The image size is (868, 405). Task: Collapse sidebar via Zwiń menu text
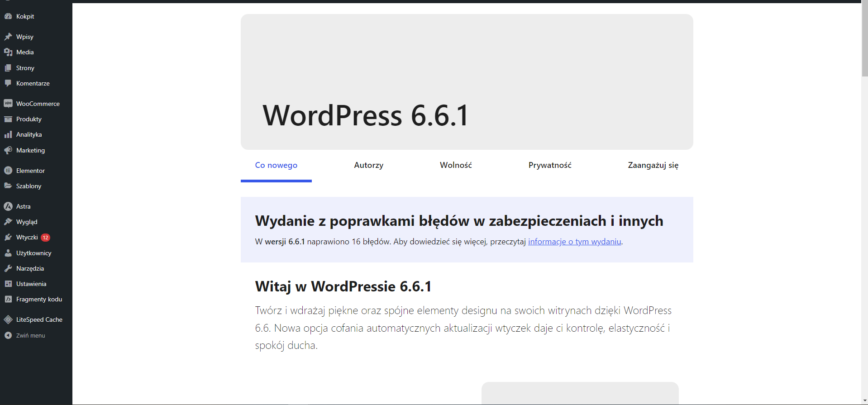pos(31,335)
